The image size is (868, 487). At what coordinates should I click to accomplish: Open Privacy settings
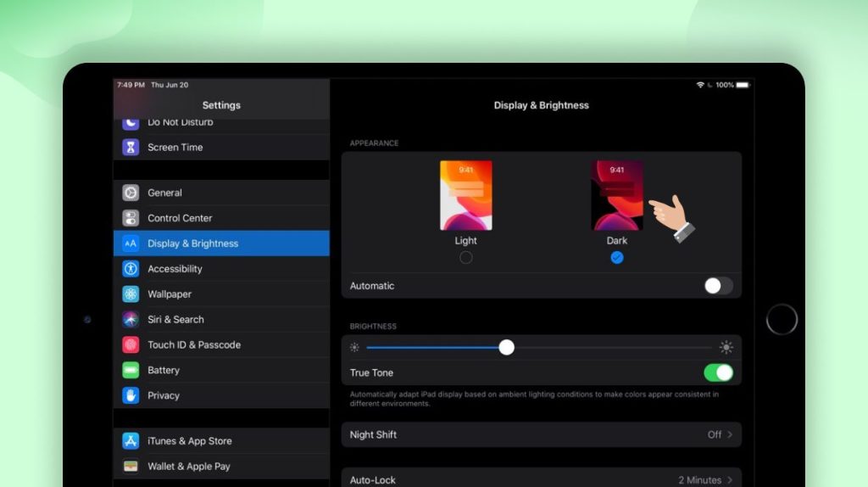click(x=221, y=395)
